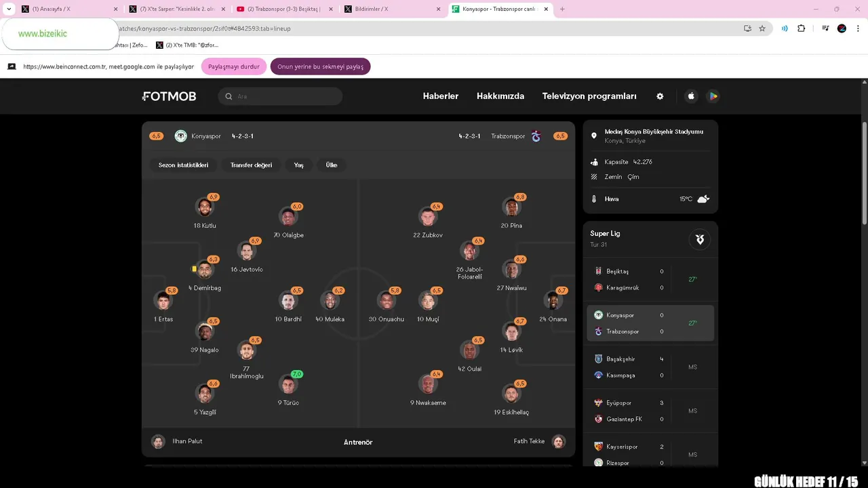868x488 pixels.
Task: Click the page vertical scrollbar
Action: click(864, 173)
